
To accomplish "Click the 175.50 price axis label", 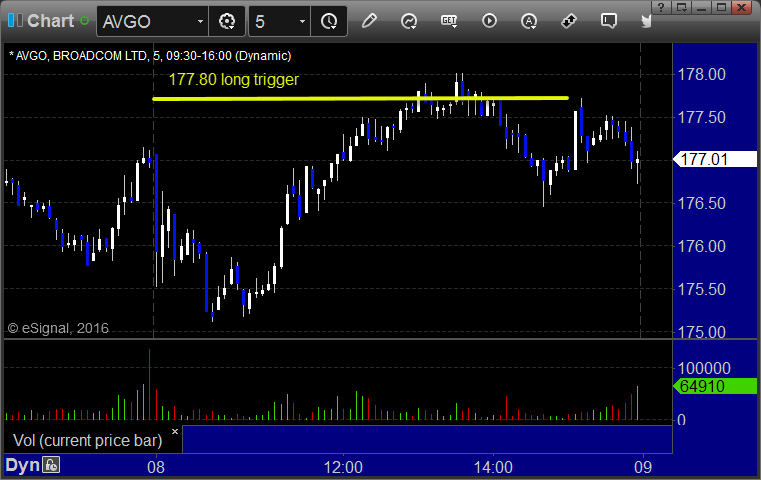I will [701, 289].
